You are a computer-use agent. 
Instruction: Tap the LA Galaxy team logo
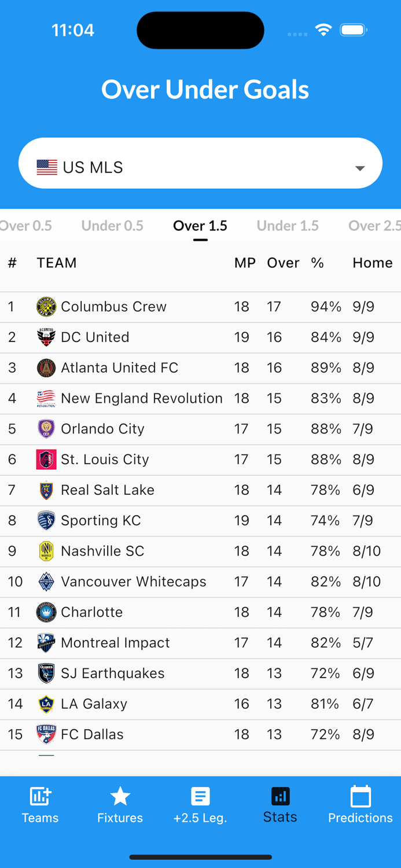point(46,704)
